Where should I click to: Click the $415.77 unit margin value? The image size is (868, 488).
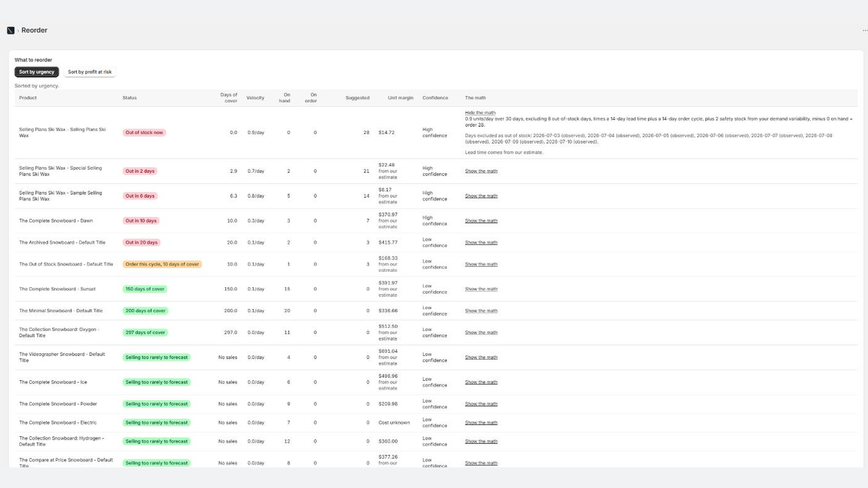(x=388, y=243)
